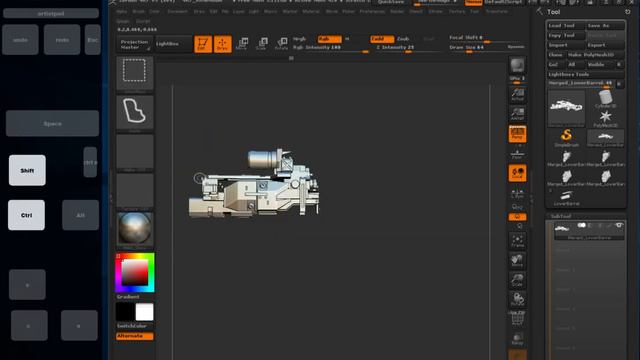Select the Move transform icon in top shelf
This screenshot has height=360, width=640.
pos(242,44)
